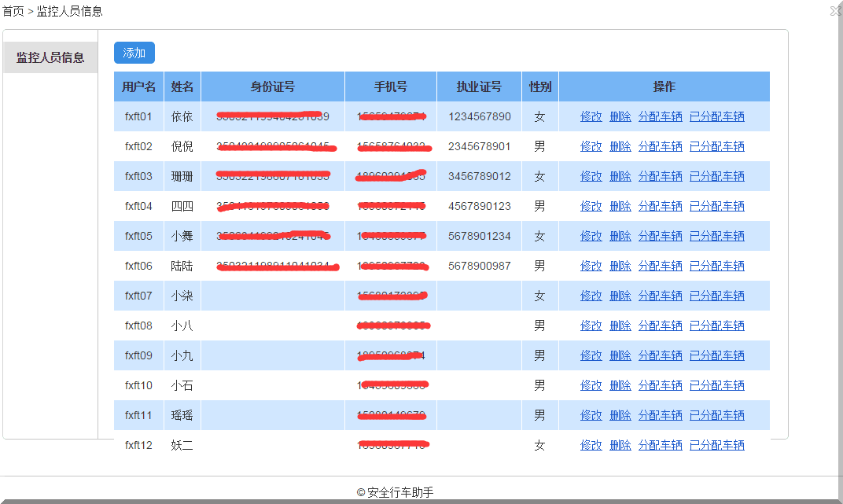Viewport: 843px width, 504px height.
Task: Open 分配车辆 for user fxft03
Action: pyautogui.click(x=660, y=175)
